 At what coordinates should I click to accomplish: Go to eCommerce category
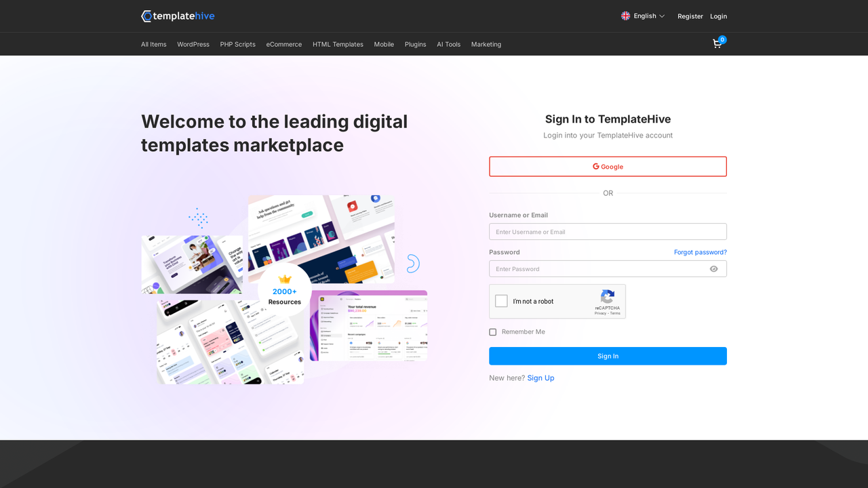point(284,44)
